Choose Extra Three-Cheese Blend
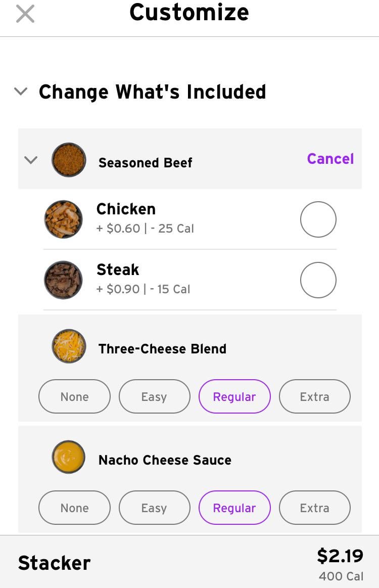Screen dimensions: 379x588 coord(314,396)
